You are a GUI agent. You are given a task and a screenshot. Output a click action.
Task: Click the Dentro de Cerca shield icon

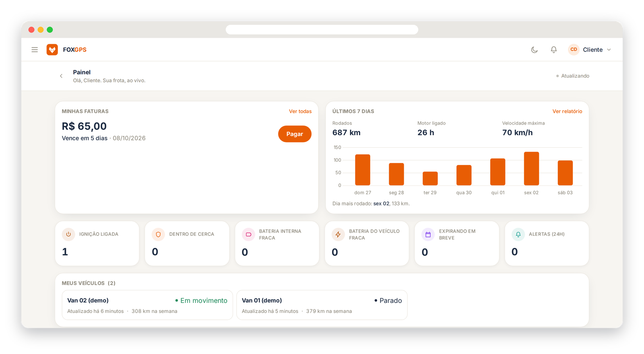coord(158,234)
